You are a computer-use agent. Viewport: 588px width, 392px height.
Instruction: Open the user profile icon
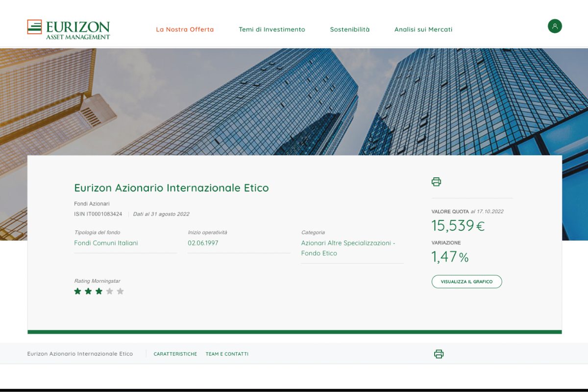555,26
